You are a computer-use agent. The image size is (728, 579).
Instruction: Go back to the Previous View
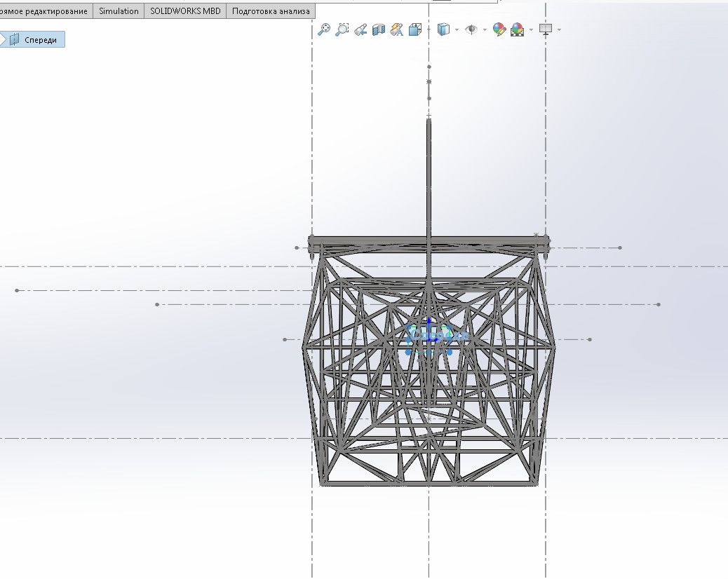point(360,29)
